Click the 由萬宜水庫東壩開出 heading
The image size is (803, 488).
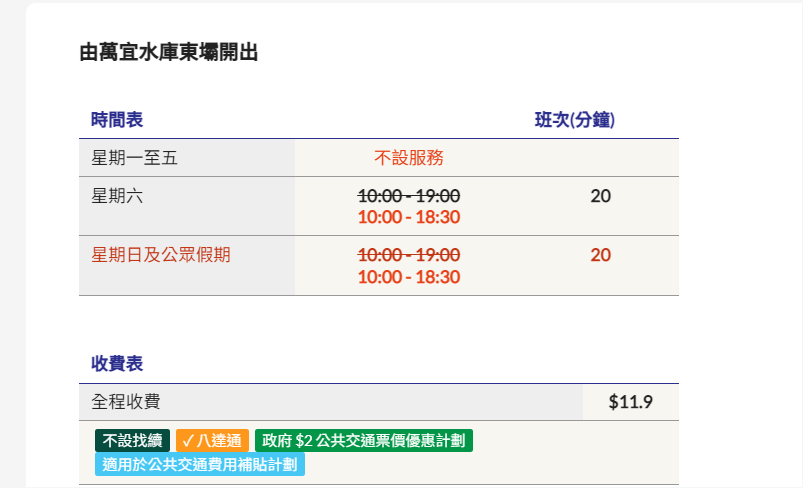pos(169,53)
